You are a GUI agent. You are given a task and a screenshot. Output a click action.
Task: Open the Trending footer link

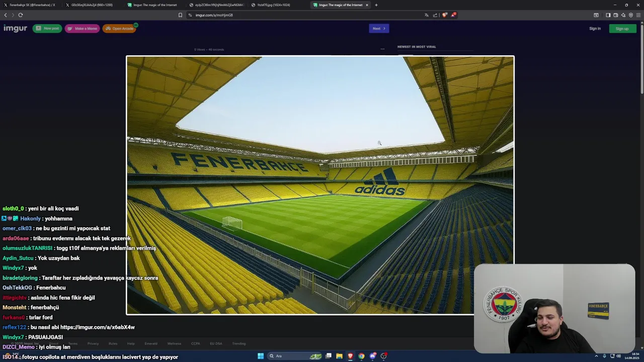pos(238,343)
